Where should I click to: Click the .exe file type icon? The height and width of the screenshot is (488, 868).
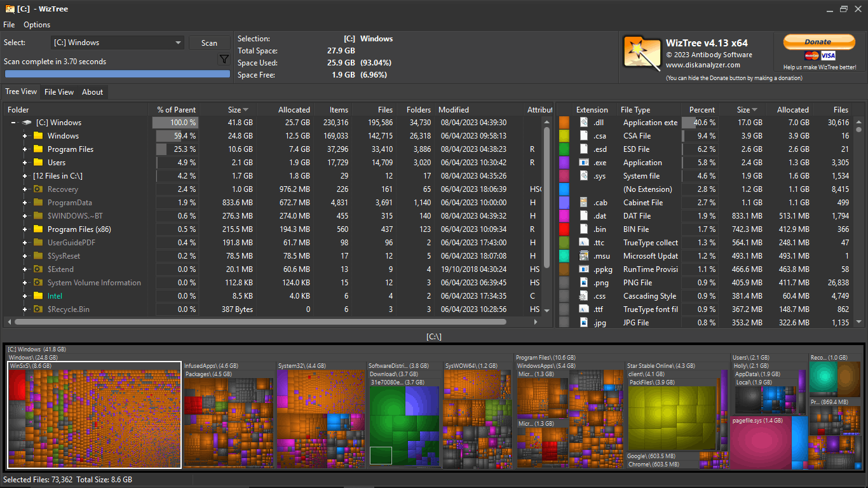(x=584, y=163)
